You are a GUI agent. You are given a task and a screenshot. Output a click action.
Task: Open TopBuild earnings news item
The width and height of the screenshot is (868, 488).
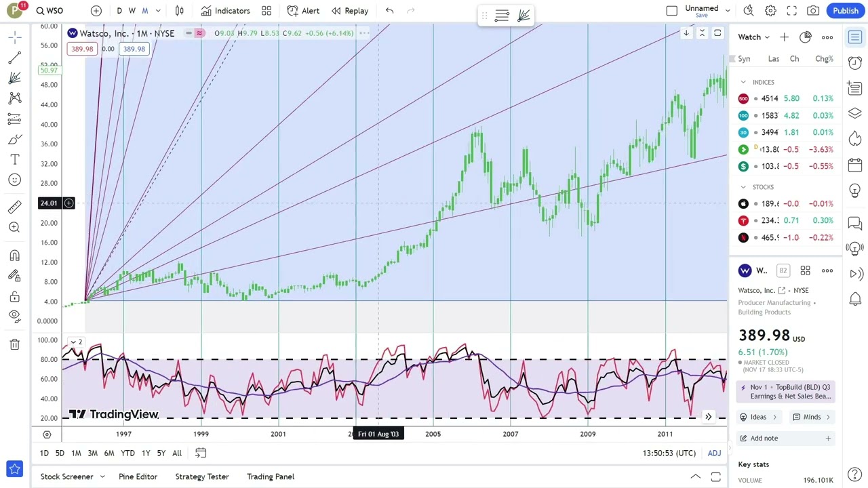pos(786,392)
